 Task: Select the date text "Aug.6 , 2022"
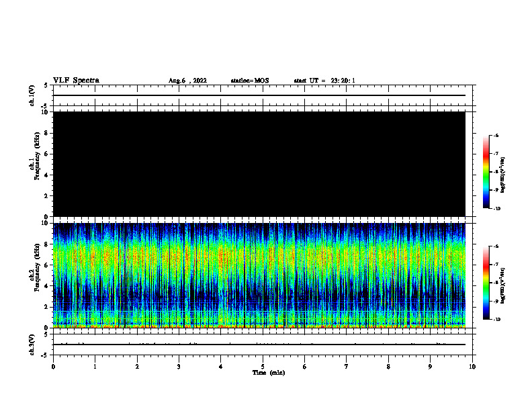187,81
